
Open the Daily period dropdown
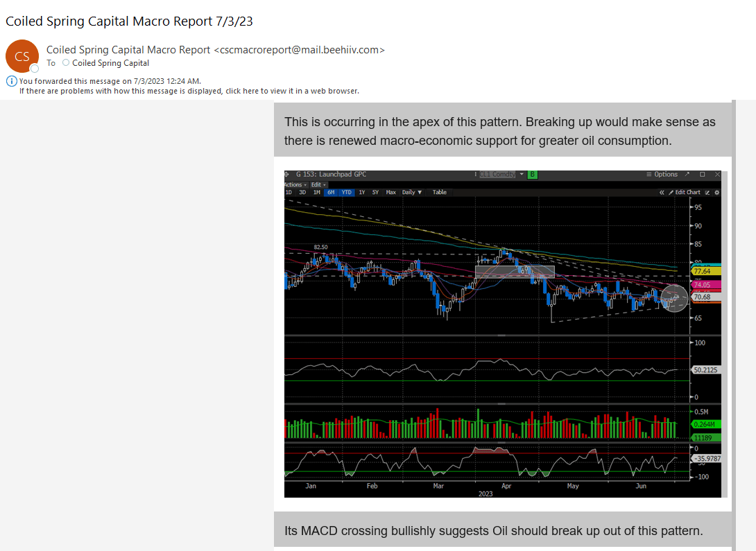(x=412, y=192)
